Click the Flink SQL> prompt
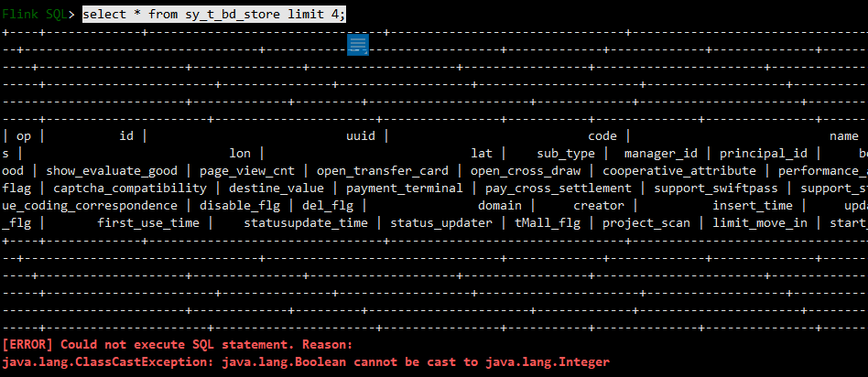The width and height of the screenshot is (868, 377). pos(38,15)
